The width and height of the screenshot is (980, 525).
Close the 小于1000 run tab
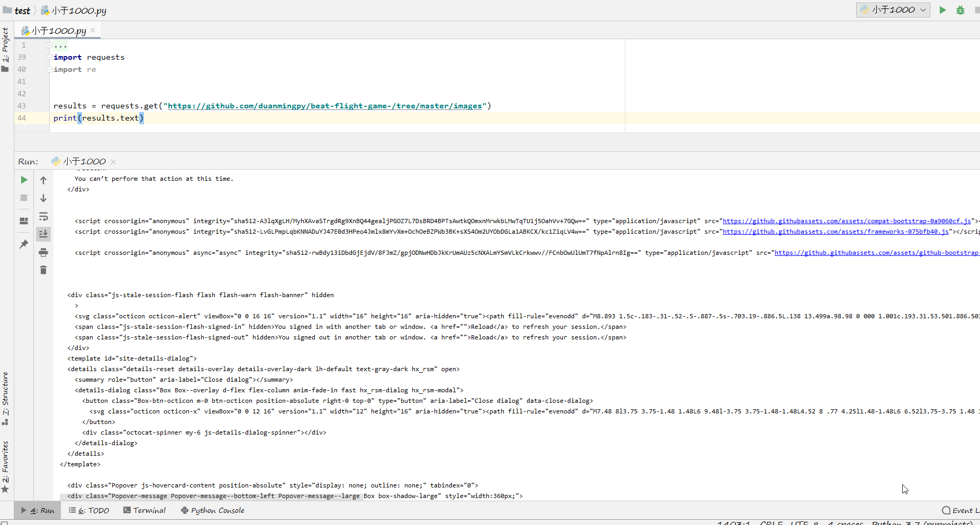(113, 161)
